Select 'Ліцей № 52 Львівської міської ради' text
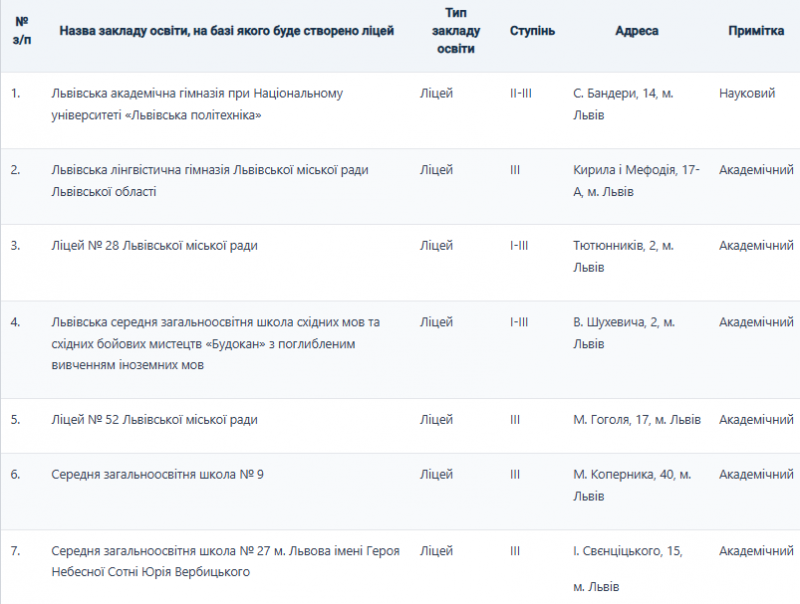 (154, 420)
